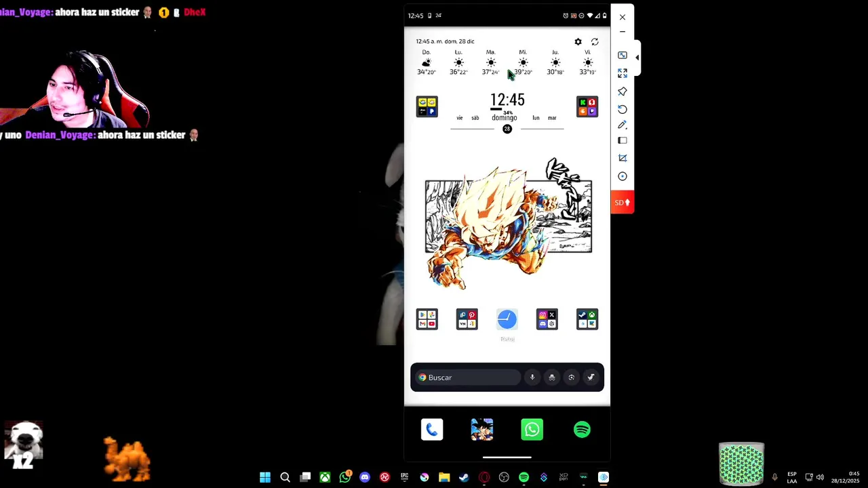Open the weather widget settings gear
The image size is (868, 488).
pos(578,42)
